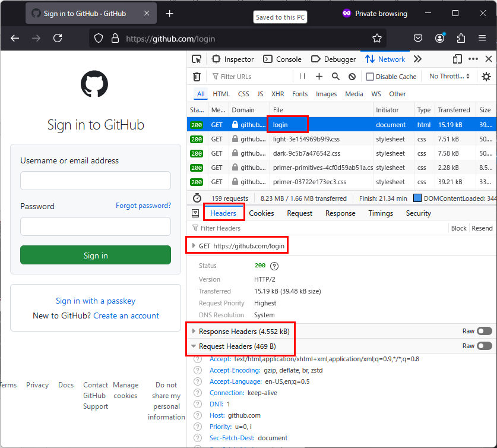This screenshot has width=497, height=448.
Task: Toggle the network details sidebar pane icon
Action: 195,213
